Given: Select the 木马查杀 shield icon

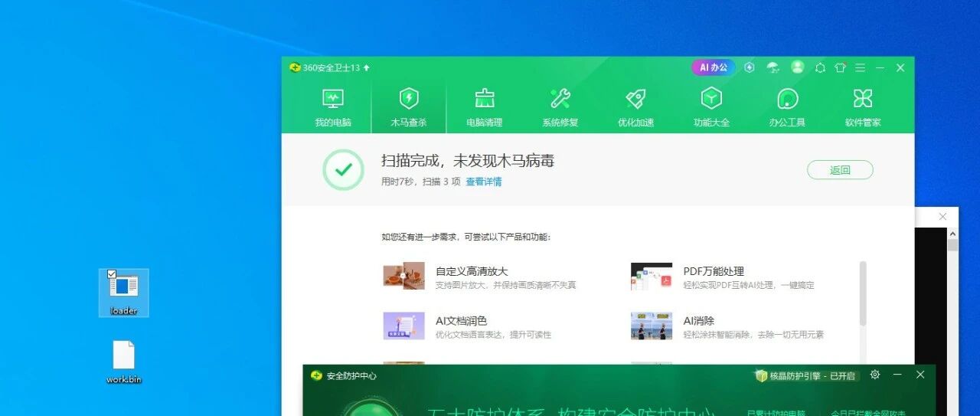Looking at the screenshot, I should pyautogui.click(x=409, y=98).
